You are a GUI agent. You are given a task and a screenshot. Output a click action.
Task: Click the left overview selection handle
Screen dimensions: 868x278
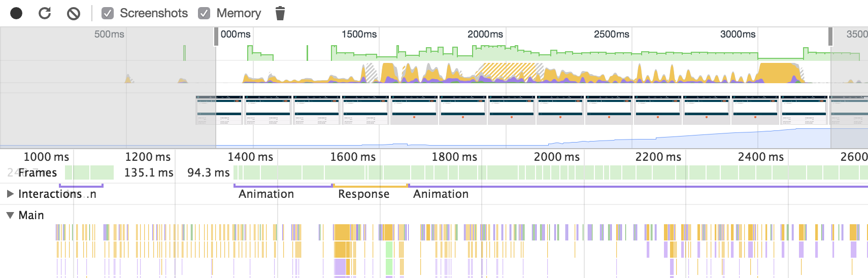point(216,37)
